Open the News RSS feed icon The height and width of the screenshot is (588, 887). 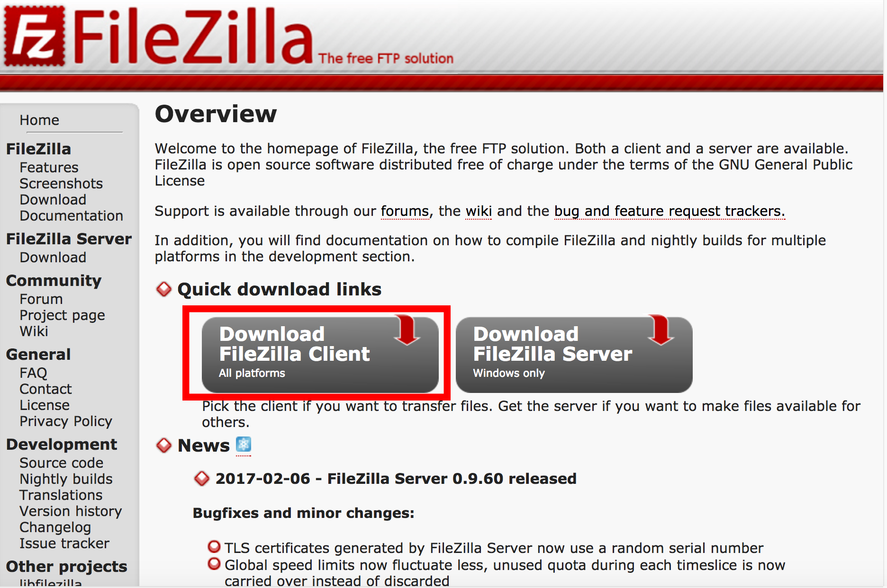243,445
